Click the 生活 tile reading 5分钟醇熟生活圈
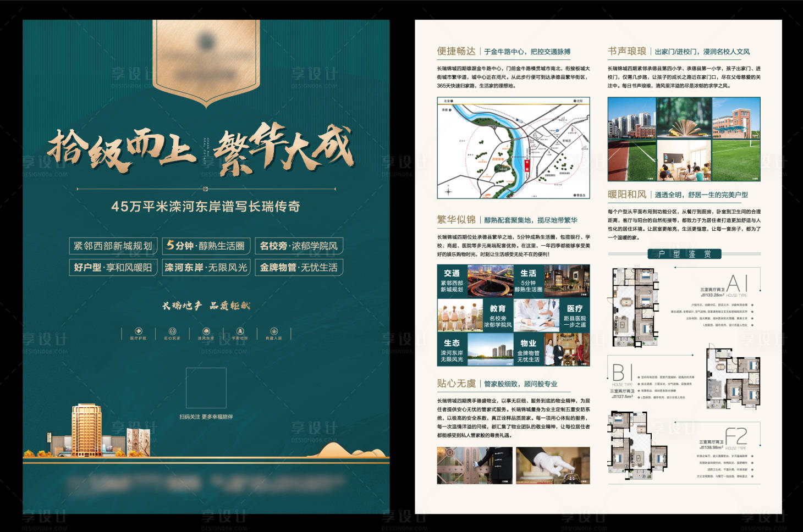The width and height of the screenshot is (803, 532). pos(528,281)
